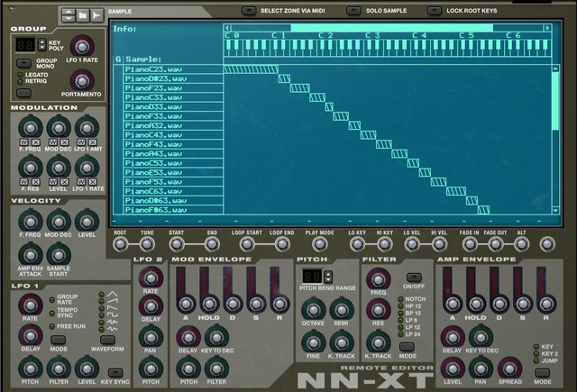Click LFO 2 PAN knob
The width and height of the screenshot is (577, 392).
pyautogui.click(x=151, y=338)
